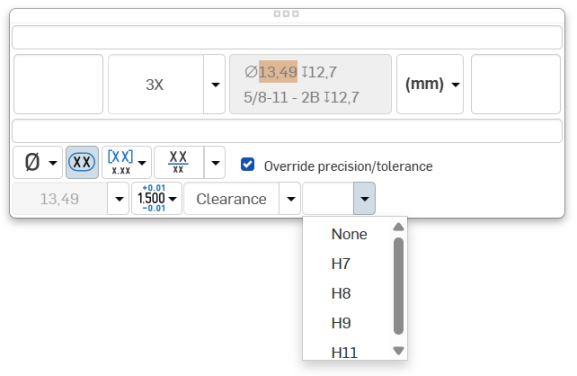The image size is (577, 376).
Task: Toggle the inspection dimension oval XX icon
Action: click(x=82, y=162)
